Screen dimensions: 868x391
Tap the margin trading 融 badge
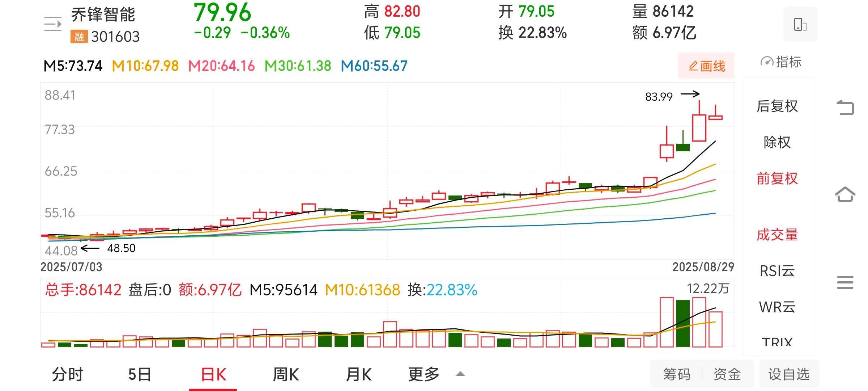pyautogui.click(x=79, y=37)
